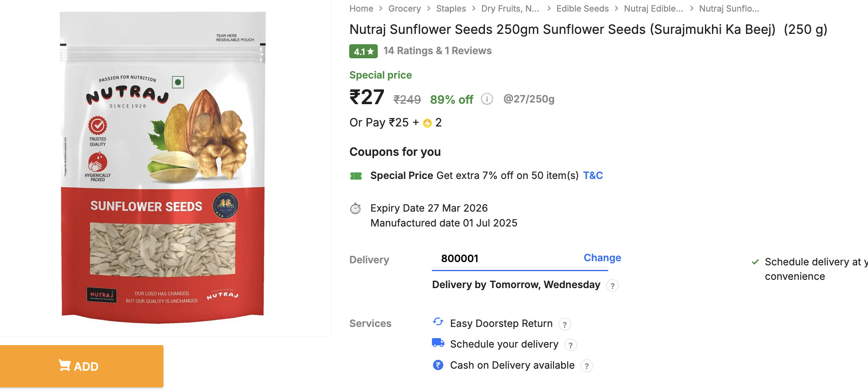Go to the Grocery breadcrumb
The height and width of the screenshot is (391, 868).
click(x=404, y=9)
